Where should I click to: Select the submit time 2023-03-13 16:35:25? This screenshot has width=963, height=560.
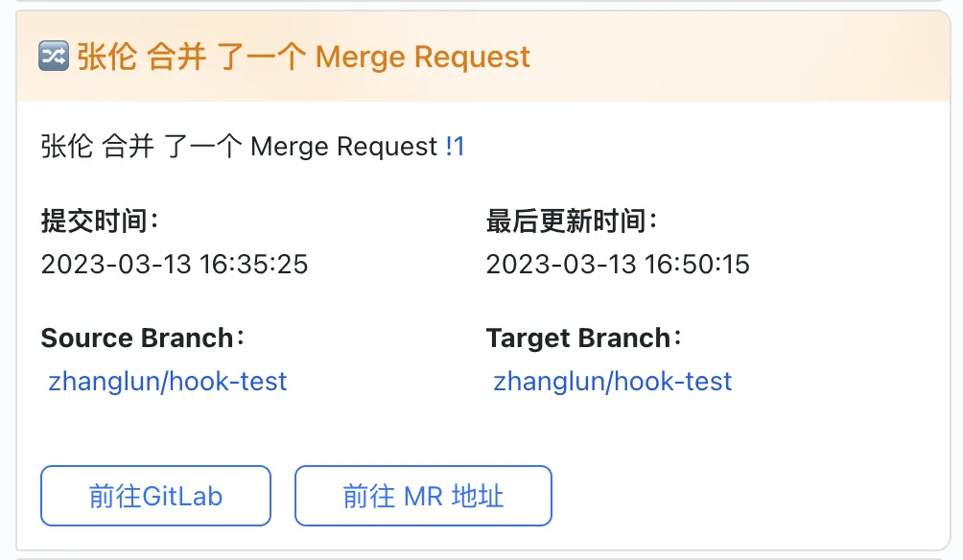pos(175,265)
